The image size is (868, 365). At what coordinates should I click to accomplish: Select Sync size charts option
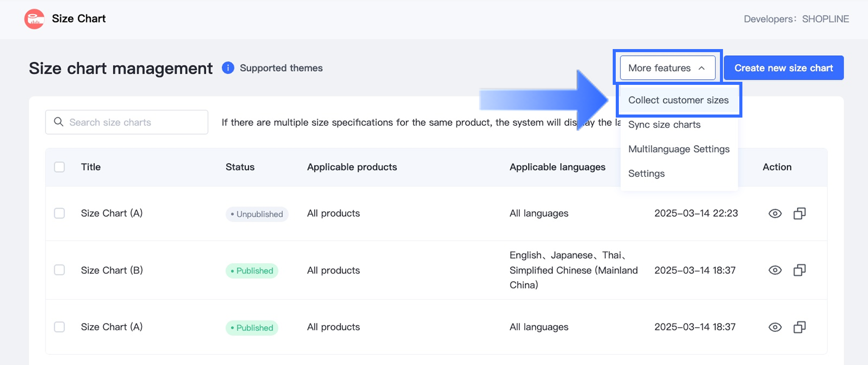664,125
